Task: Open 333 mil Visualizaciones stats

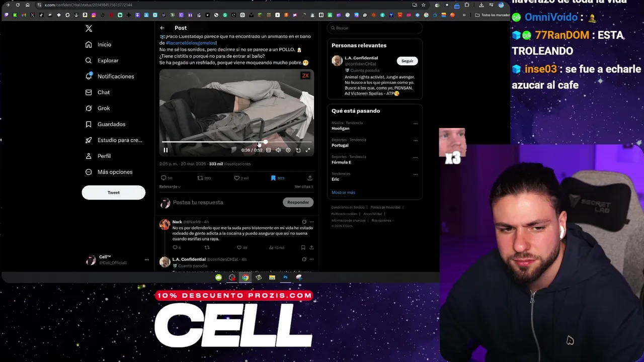Action: [x=230, y=164]
